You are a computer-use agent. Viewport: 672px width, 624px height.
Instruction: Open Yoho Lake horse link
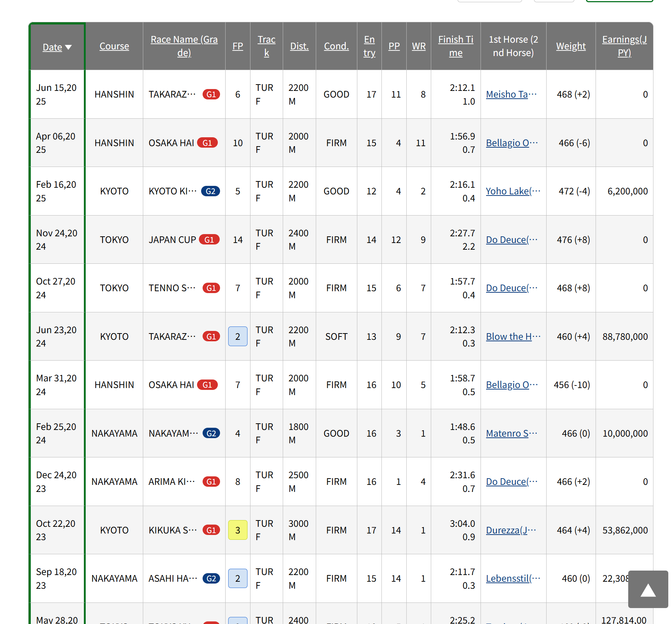pyautogui.click(x=513, y=191)
